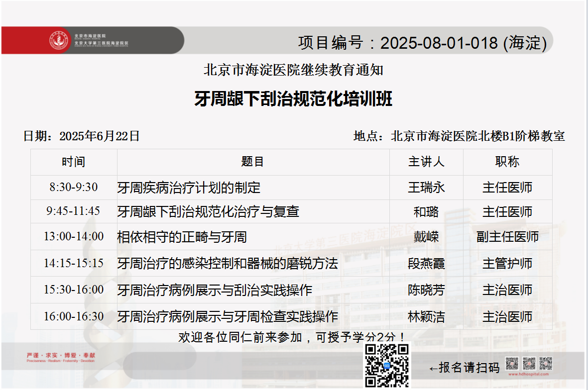
Task: Click speaker name "王瑞永"
Action: [426, 188]
